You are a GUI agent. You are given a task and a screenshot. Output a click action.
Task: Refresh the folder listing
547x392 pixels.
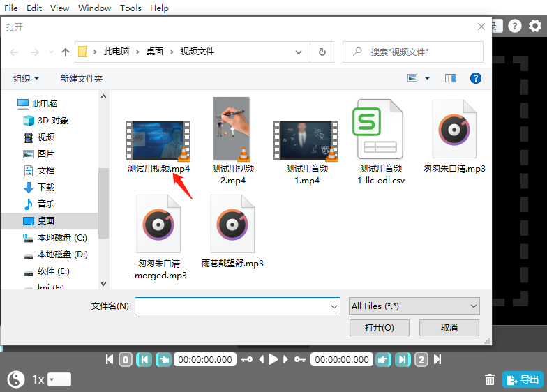pyautogui.click(x=322, y=52)
